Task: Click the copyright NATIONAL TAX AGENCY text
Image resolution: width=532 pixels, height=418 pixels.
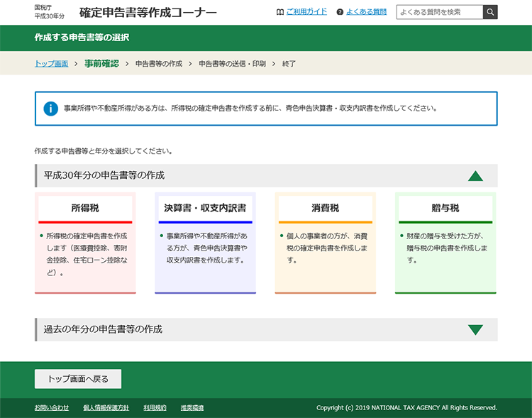Action: (406, 407)
